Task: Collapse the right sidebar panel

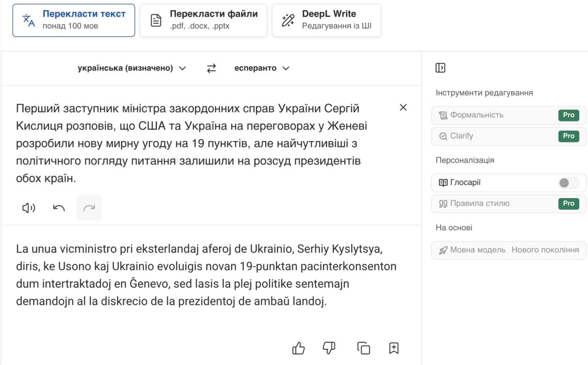Action: click(x=440, y=68)
